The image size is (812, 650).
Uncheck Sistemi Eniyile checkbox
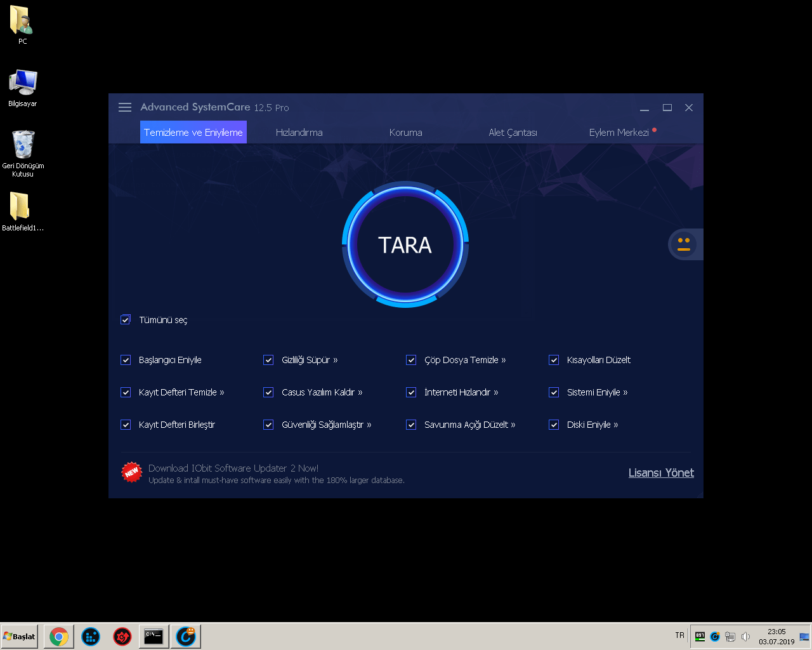554,392
